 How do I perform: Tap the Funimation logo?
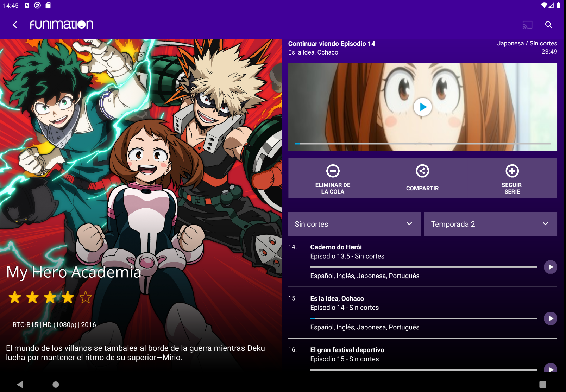(x=62, y=25)
